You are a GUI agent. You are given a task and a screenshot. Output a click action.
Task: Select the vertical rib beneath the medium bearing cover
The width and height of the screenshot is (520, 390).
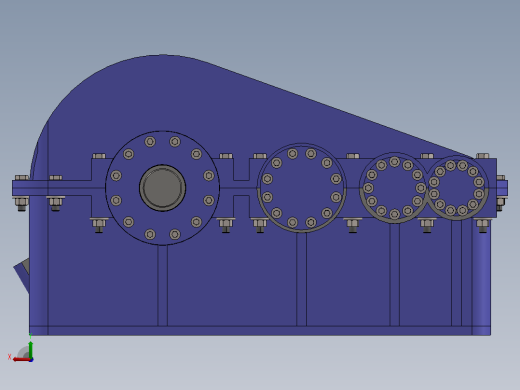click(x=301, y=279)
